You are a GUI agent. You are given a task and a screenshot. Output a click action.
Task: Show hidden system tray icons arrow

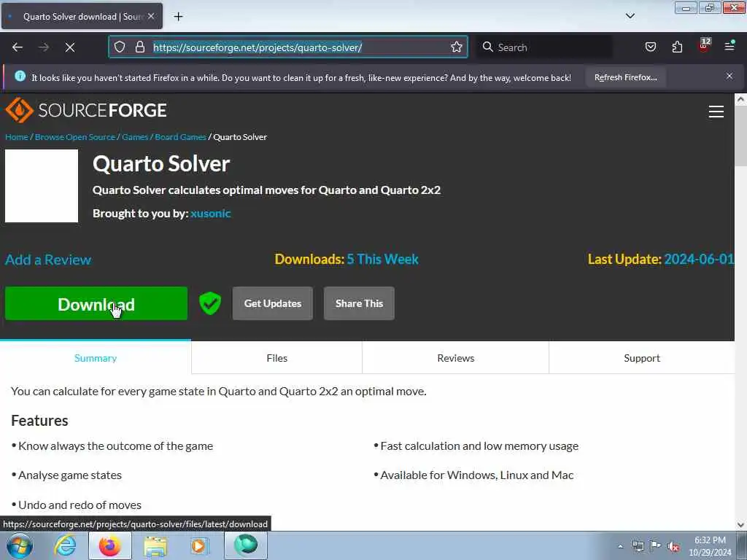coord(620,546)
